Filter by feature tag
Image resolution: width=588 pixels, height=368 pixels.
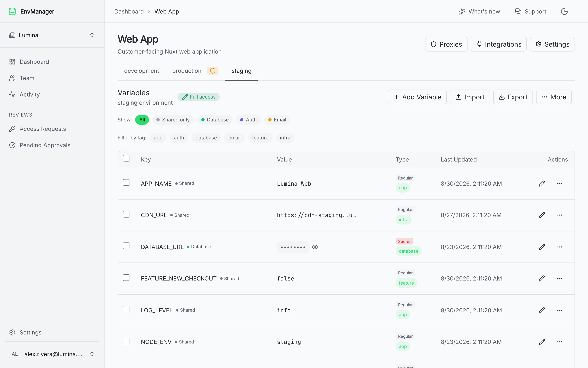(x=260, y=138)
